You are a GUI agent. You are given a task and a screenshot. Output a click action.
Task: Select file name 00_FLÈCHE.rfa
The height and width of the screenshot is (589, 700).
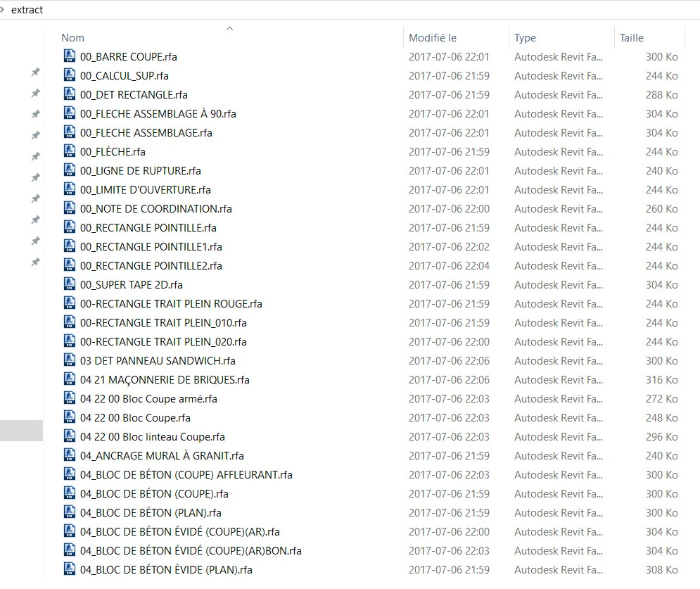coord(113,152)
